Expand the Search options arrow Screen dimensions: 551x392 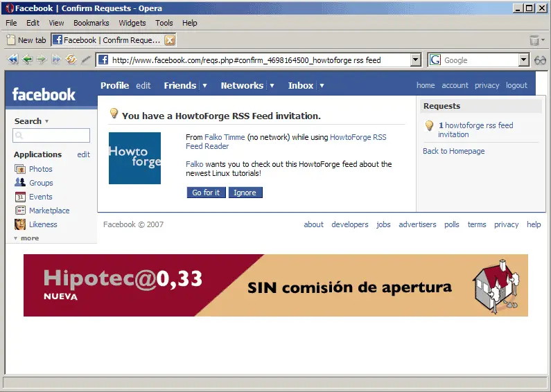point(46,121)
